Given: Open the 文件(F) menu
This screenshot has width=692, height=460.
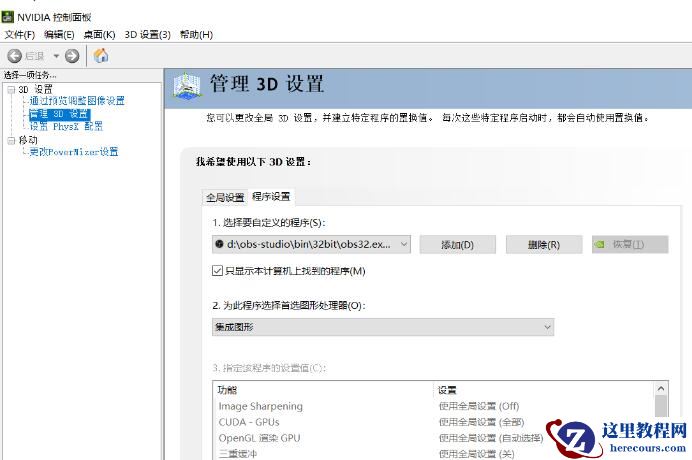Looking at the screenshot, I should (x=19, y=34).
